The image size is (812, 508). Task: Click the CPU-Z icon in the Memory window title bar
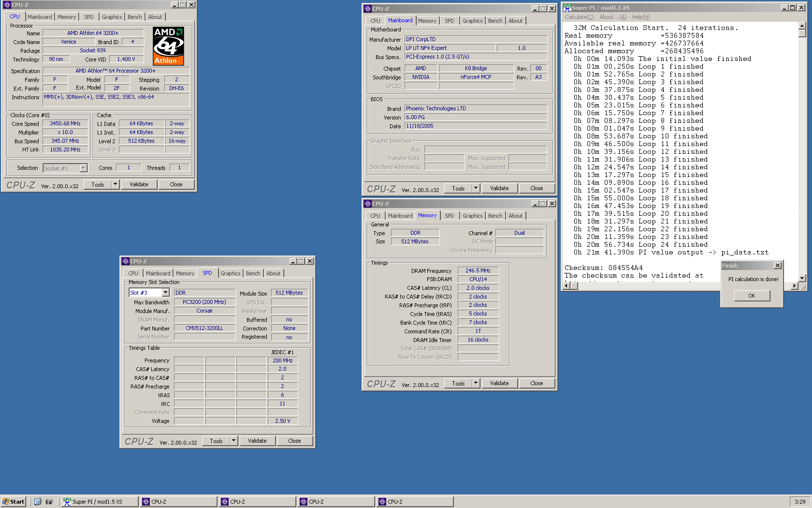point(368,204)
